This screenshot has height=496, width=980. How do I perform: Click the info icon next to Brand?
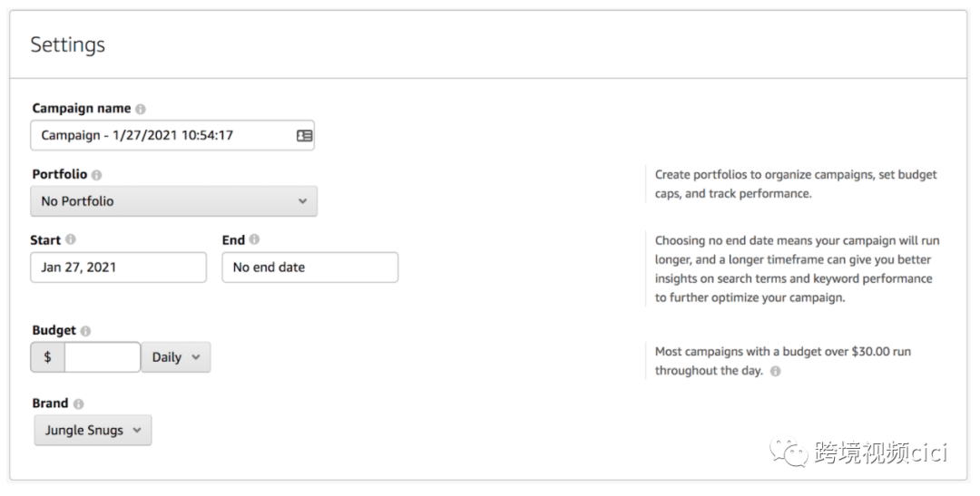78,404
